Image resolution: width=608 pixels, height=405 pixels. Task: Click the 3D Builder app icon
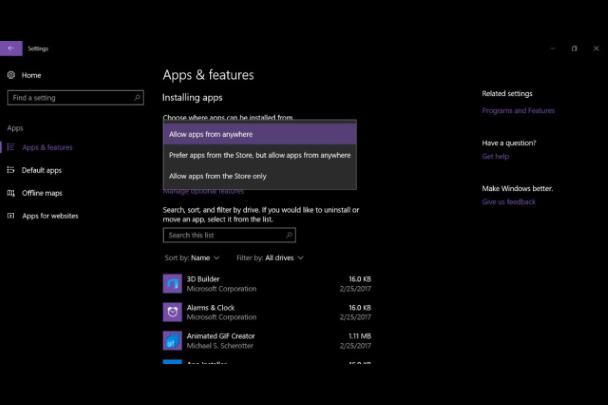tap(172, 284)
